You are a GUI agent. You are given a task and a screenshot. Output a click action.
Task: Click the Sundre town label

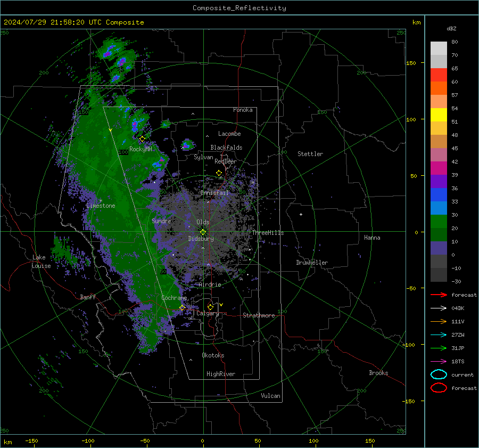pyautogui.click(x=161, y=221)
